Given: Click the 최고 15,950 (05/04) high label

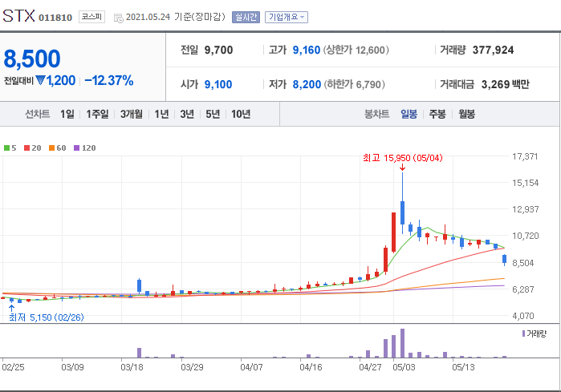Looking at the screenshot, I should click(403, 158).
